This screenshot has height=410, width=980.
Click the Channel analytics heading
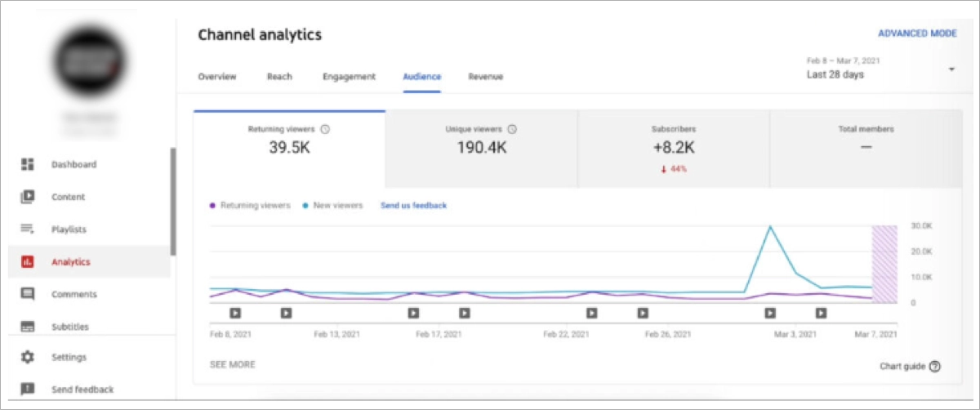[260, 35]
